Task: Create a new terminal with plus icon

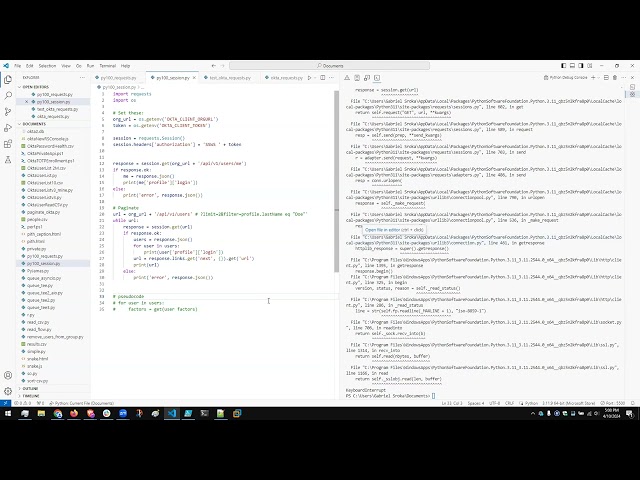Action: click(x=593, y=78)
